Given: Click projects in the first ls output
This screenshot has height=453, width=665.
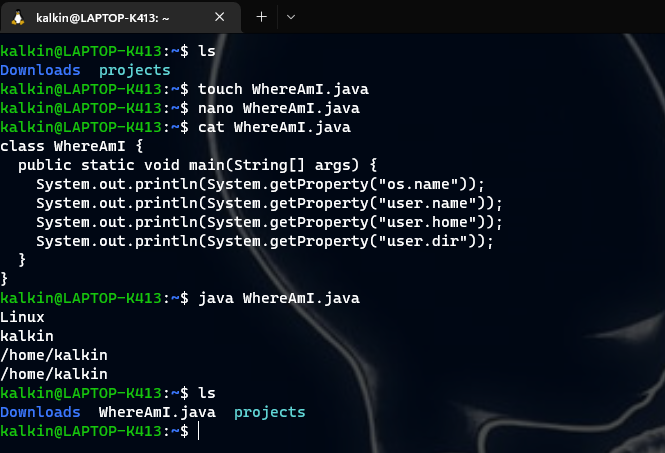Looking at the screenshot, I should coord(135,70).
